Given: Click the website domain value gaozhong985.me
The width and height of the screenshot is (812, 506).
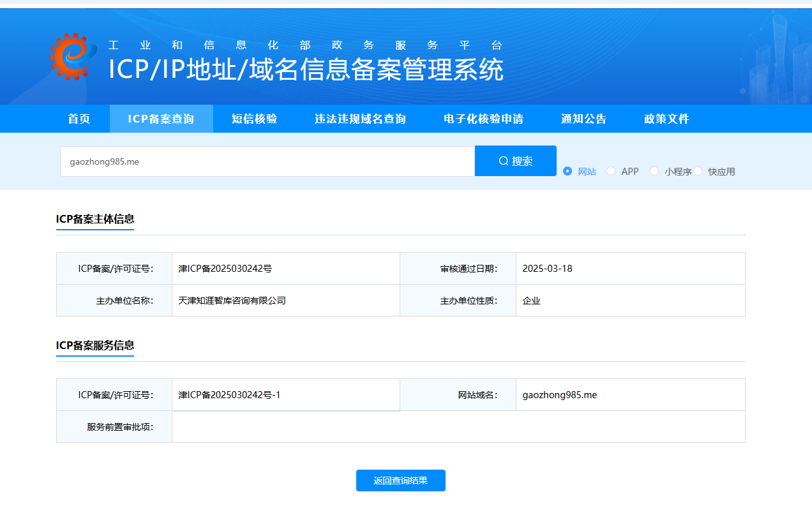Looking at the screenshot, I should 560,395.
